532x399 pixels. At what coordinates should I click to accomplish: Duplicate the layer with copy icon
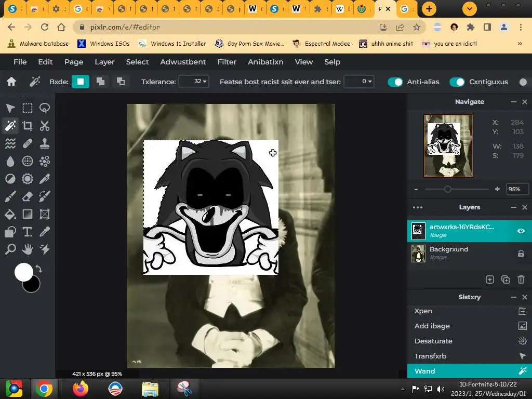(506, 280)
